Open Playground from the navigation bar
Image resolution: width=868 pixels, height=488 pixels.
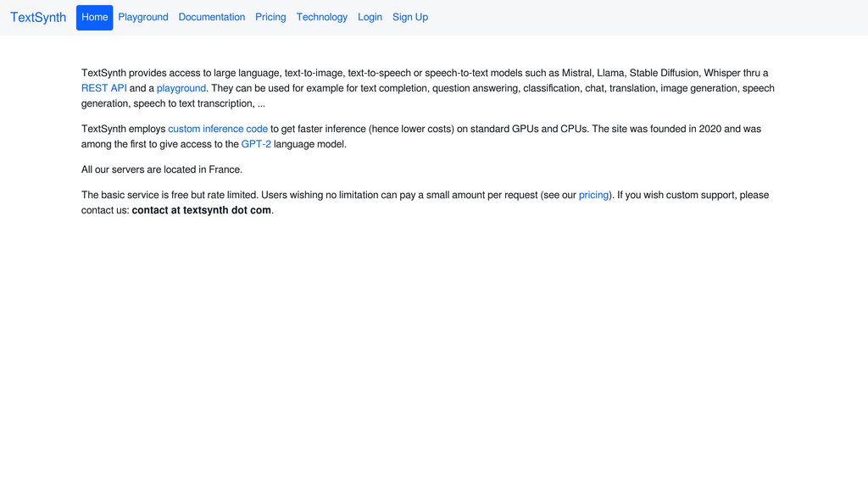[143, 18]
